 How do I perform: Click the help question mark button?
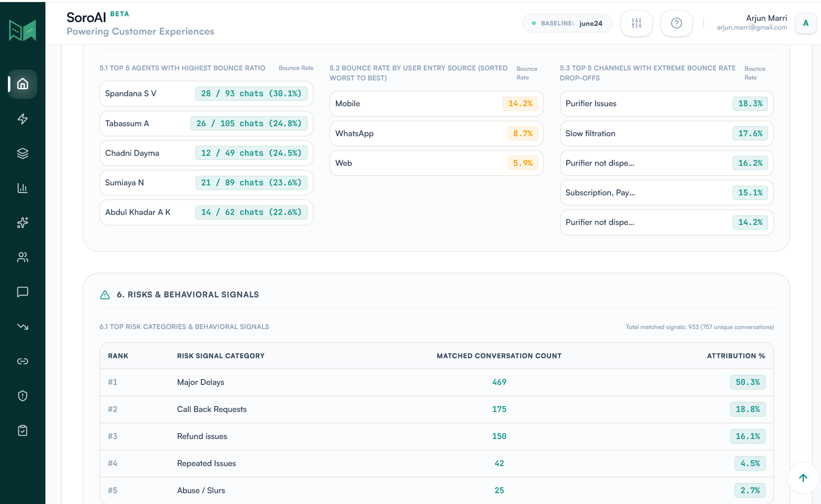coord(676,23)
